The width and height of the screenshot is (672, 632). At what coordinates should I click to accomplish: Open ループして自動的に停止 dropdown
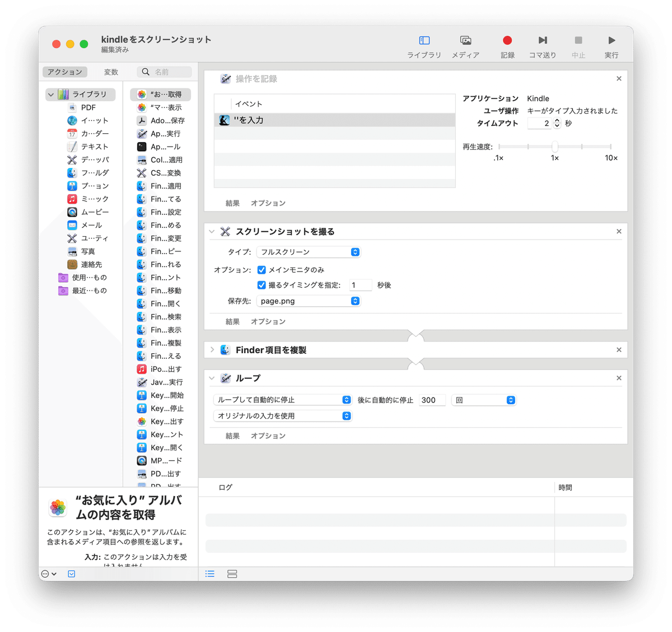pos(282,400)
